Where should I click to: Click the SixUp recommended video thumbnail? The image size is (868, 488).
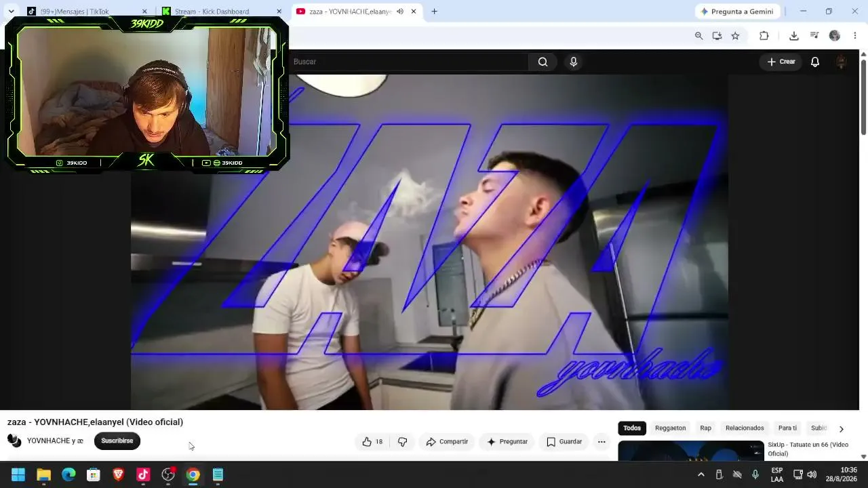point(691,451)
